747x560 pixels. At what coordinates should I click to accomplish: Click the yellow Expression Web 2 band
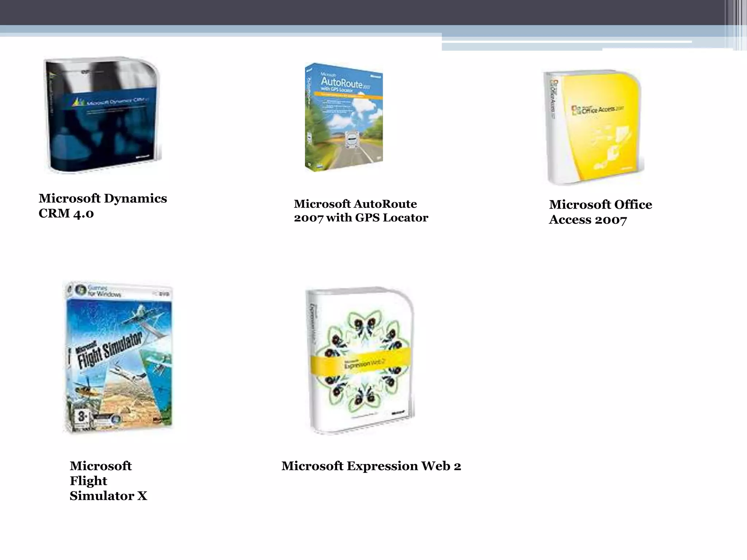(x=360, y=361)
